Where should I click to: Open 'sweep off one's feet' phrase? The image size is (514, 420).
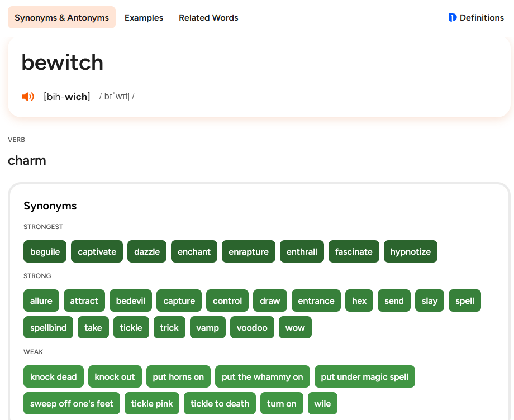(x=72, y=404)
